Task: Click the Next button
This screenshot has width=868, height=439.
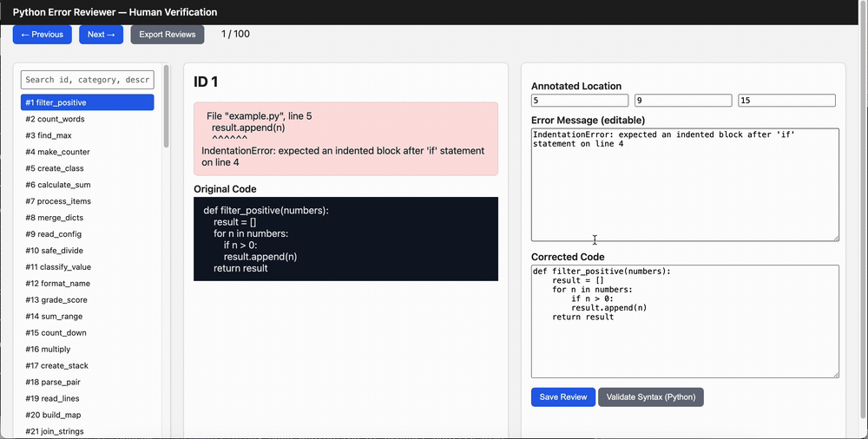Action: point(102,35)
